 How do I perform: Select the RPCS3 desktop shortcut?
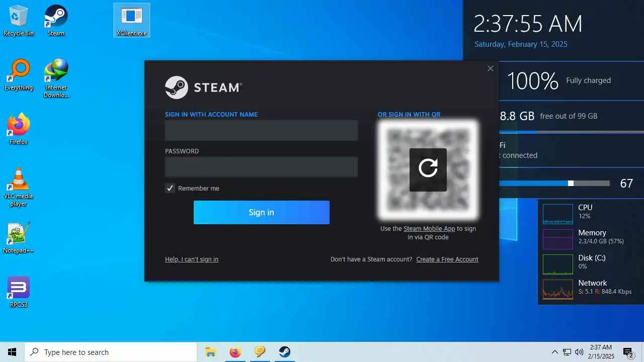pyautogui.click(x=19, y=292)
